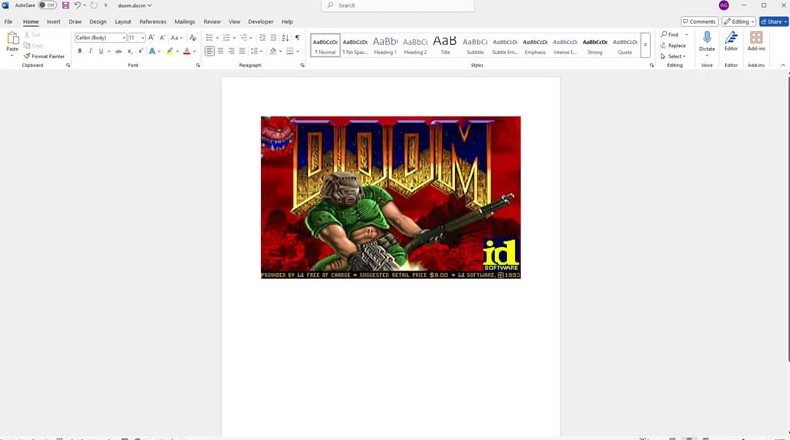This screenshot has width=790, height=440.
Task: Apply italic formatting
Action: pos(90,51)
